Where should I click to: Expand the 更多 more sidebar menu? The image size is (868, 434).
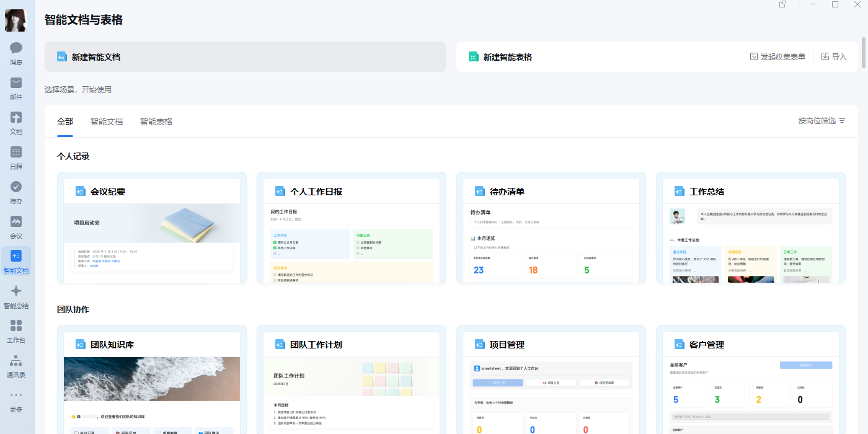(16, 401)
